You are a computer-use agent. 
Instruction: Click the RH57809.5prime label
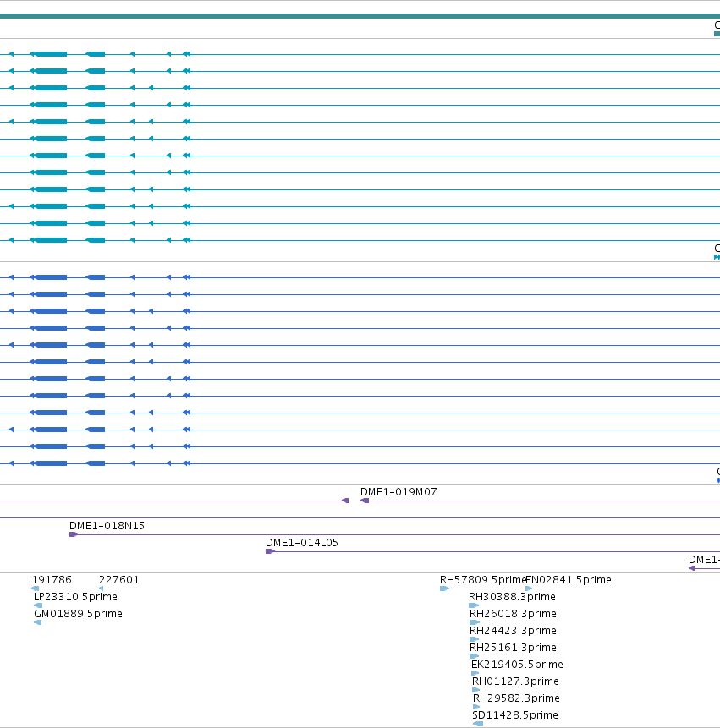pos(482,579)
